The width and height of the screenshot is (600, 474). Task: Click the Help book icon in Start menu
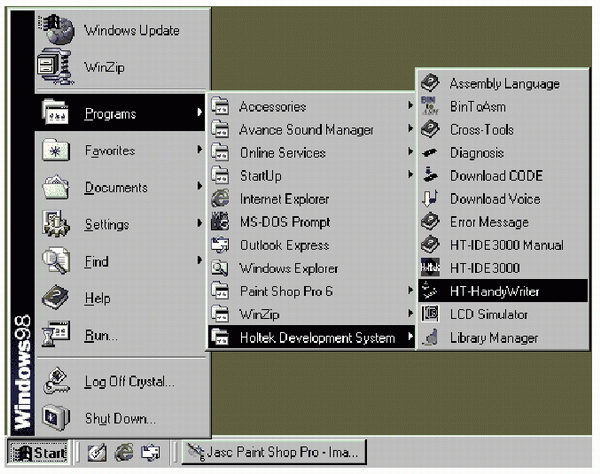56,297
